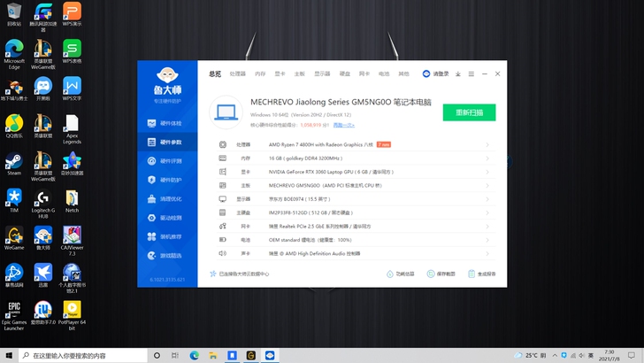644x363 pixels.
Task: Click the 再跑一次 link
Action: (344, 125)
